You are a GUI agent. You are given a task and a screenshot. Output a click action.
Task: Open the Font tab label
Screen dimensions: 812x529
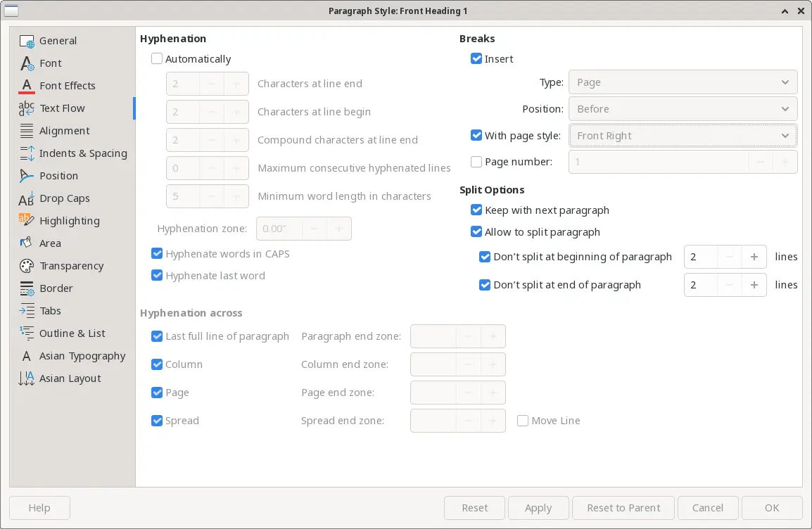(50, 63)
